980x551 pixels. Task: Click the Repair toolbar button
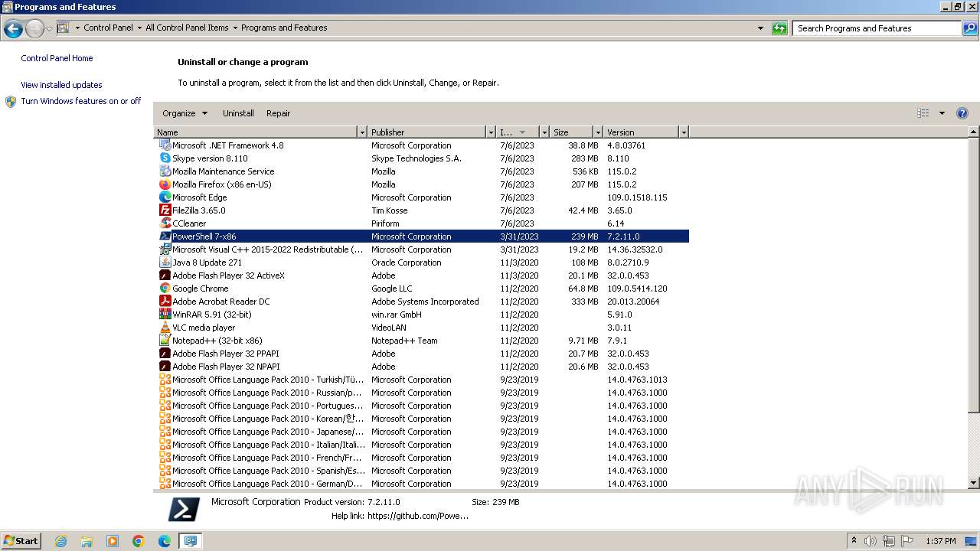278,113
